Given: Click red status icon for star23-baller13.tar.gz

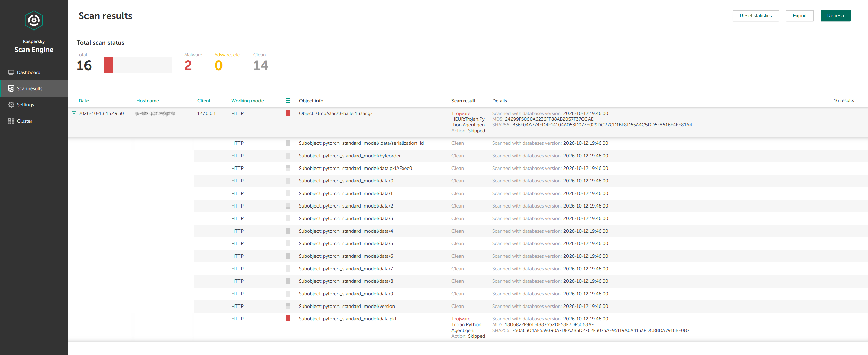Looking at the screenshot, I should point(288,113).
